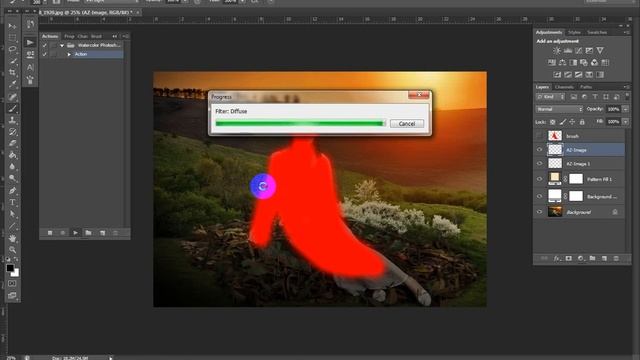Select the Crop tool
The height and width of the screenshot is (360, 640).
coord(12,73)
